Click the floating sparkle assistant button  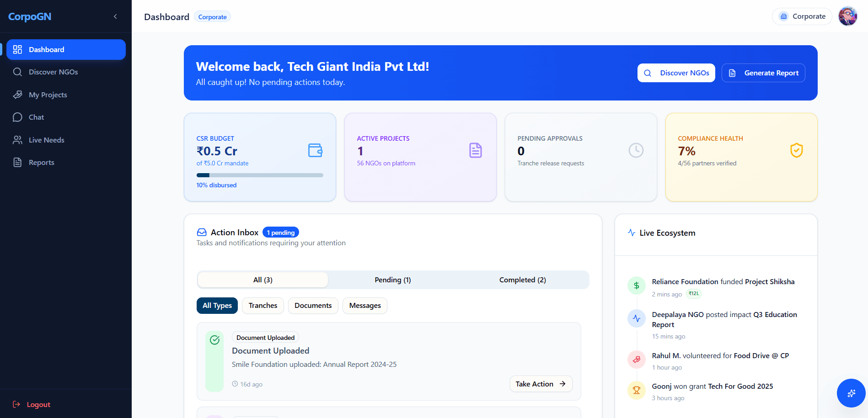coord(851,393)
